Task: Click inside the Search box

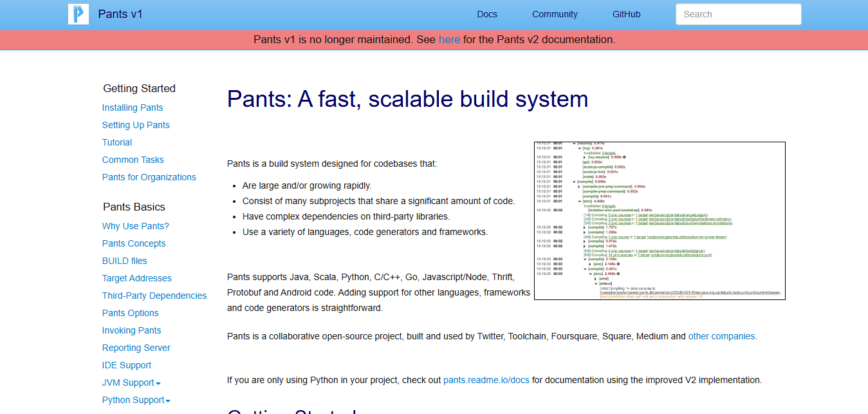Action: pos(738,14)
